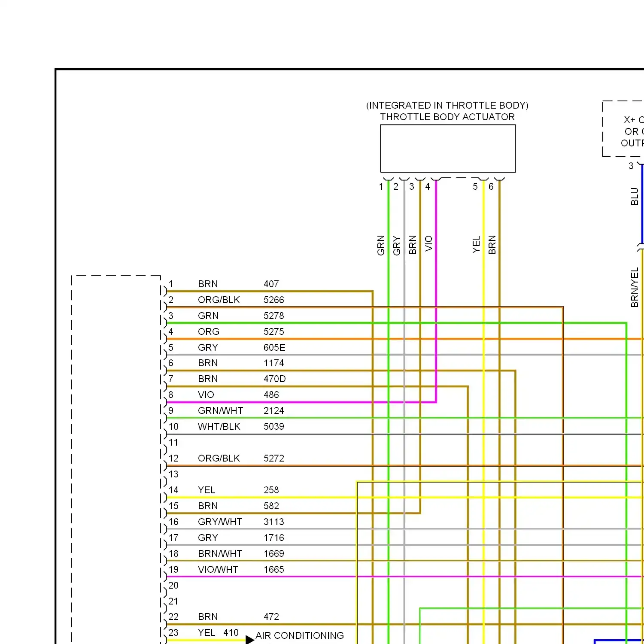
Task: Click circuit number 5275
Action: click(274, 332)
